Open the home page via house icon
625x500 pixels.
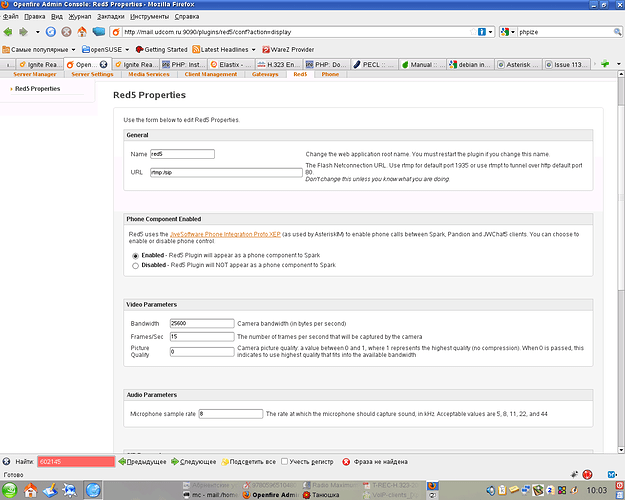click(x=82, y=32)
